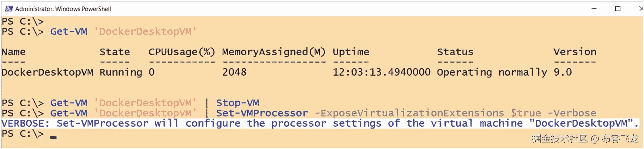Image resolution: width=644 pixels, height=149 pixels.
Task: Click the CPUUsage(%) column header
Action: pos(182,52)
